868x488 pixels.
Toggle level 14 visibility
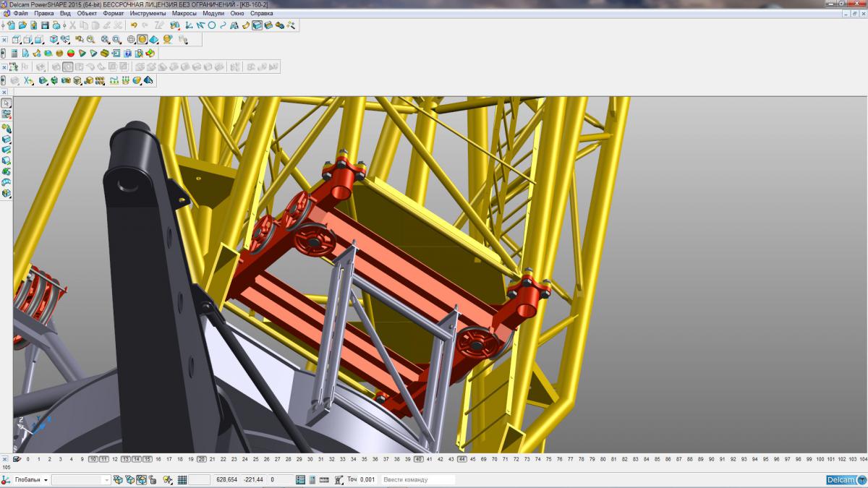pos(137,459)
